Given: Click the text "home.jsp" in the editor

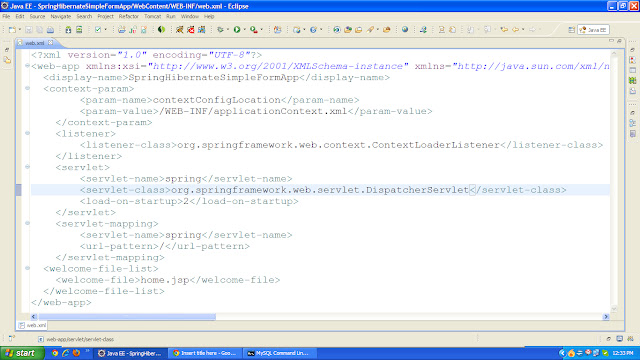Looking at the screenshot, I should coord(165,280).
